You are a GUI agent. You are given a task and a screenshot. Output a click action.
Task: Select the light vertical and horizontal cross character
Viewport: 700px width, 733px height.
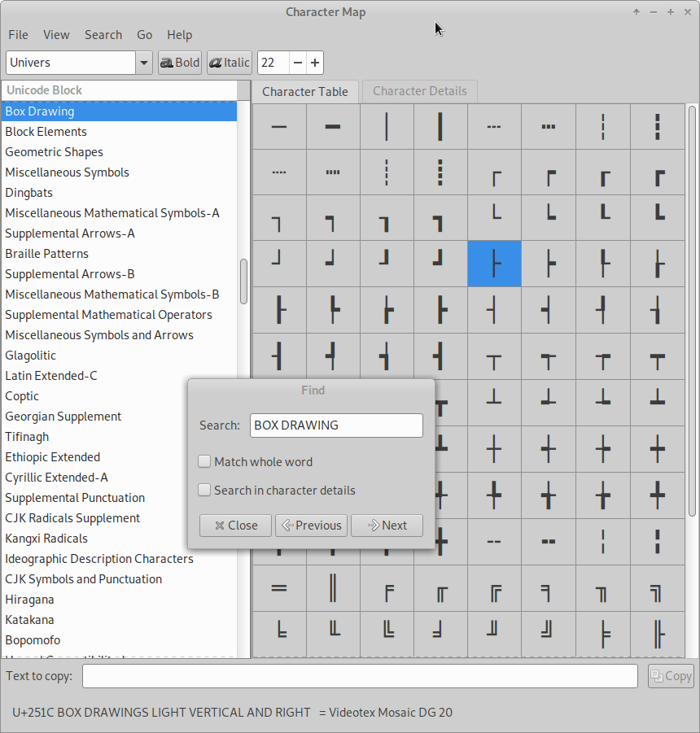point(494,449)
